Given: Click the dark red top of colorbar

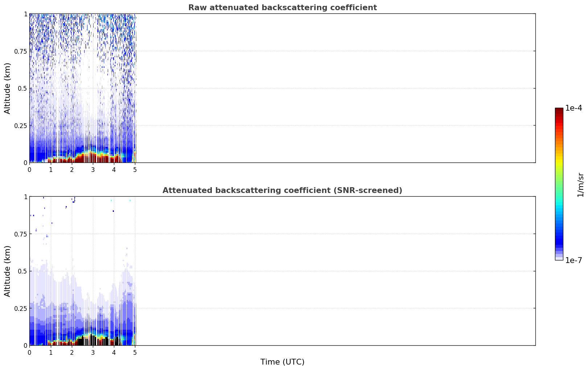Looking at the screenshot, I should click(x=559, y=112).
